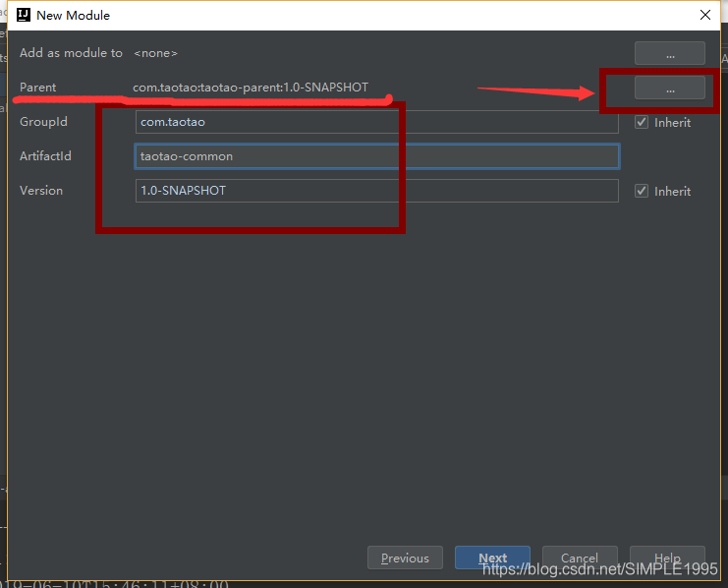
Task: Select the GroupId label
Action: 43,122
